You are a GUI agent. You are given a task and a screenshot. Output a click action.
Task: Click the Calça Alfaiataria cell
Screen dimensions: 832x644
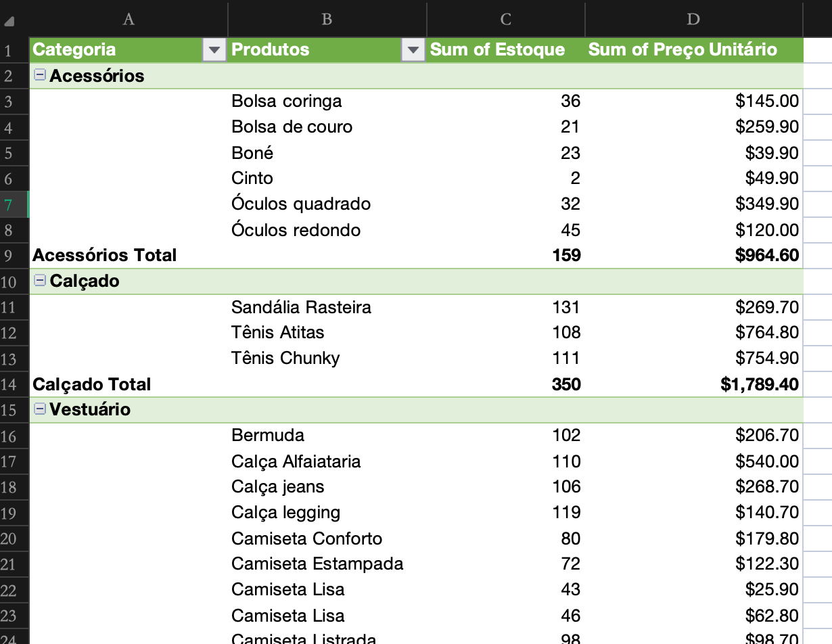(296, 461)
